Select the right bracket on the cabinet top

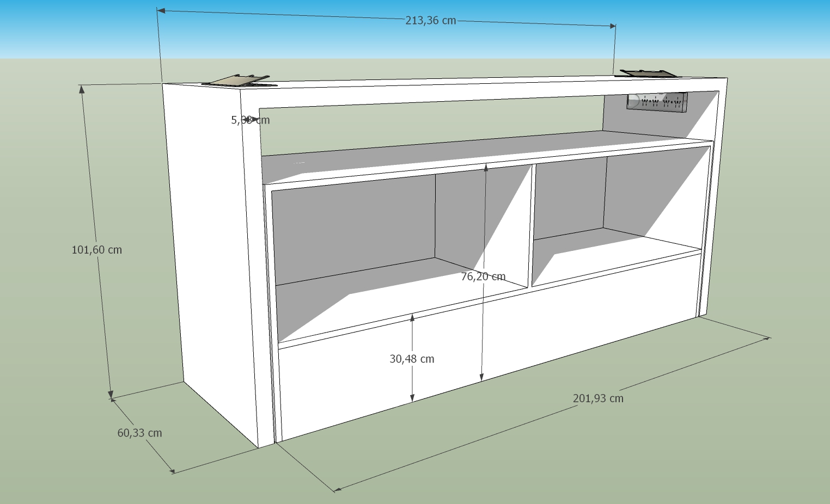650,73
